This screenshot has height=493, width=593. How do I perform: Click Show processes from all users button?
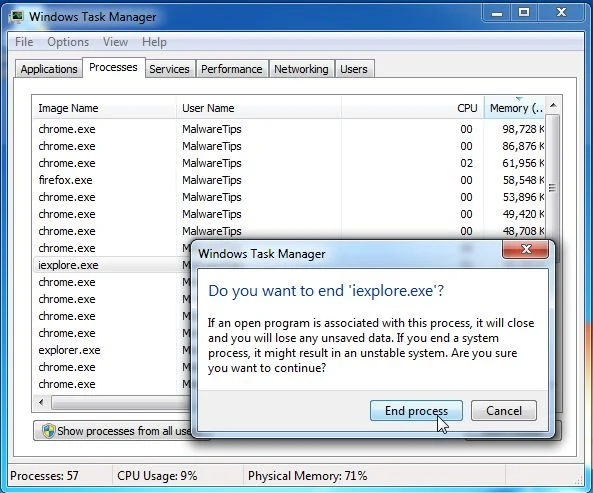pyautogui.click(x=113, y=431)
